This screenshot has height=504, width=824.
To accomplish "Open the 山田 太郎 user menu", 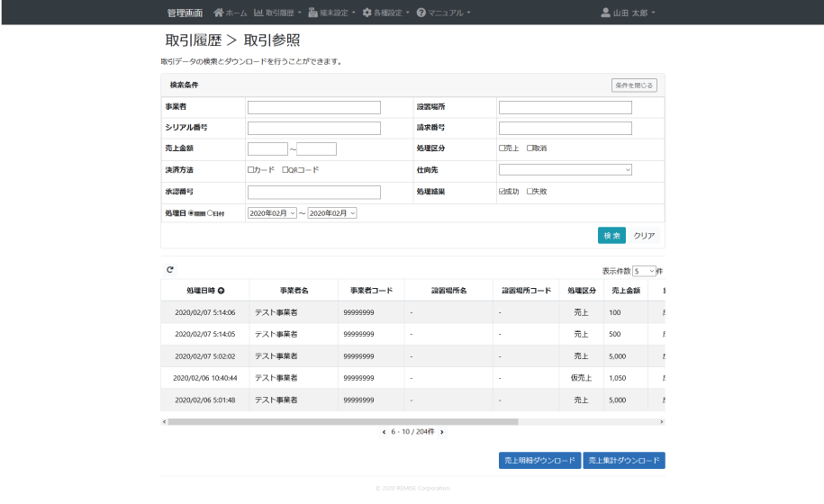I will (628, 13).
